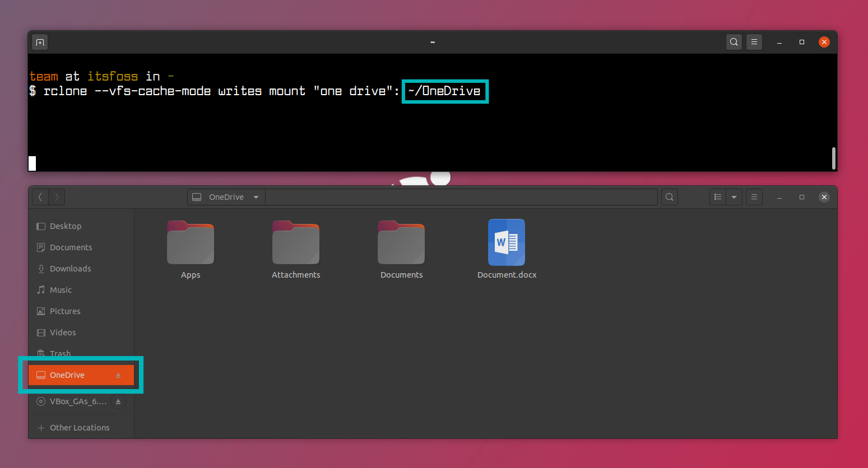Eject the VBox_GAs_6 disc
The width and height of the screenshot is (868, 468).
coord(118,401)
